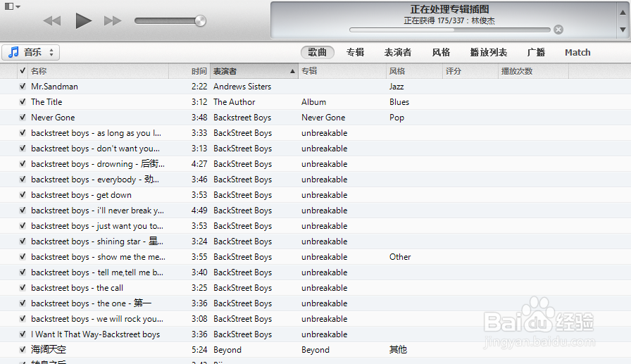Uncheck the 'tell me,tell me b...' checkbox

point(23,272)
